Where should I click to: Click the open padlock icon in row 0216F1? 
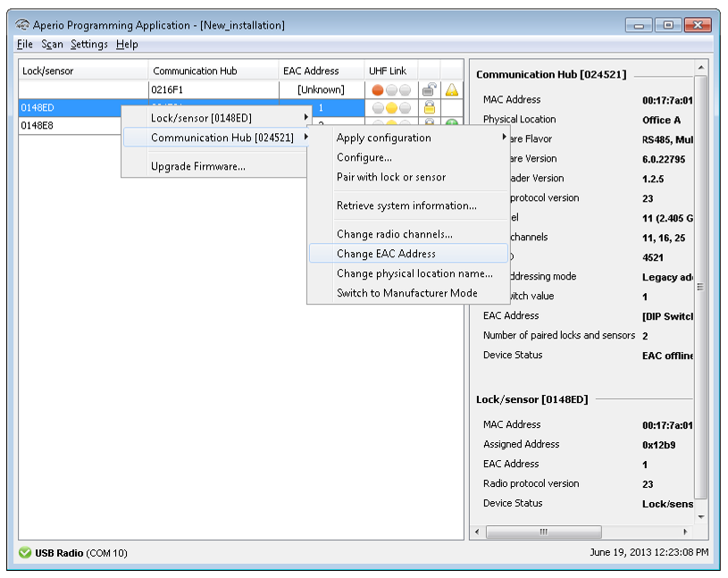(x=430, y=89)
